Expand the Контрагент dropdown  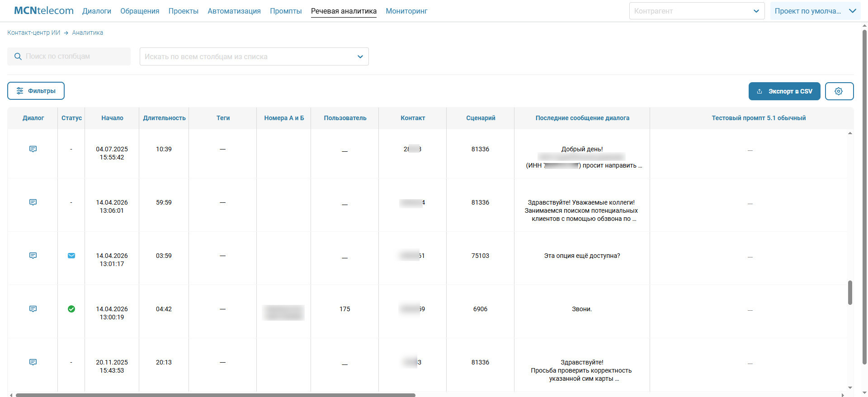click(756, 11)
